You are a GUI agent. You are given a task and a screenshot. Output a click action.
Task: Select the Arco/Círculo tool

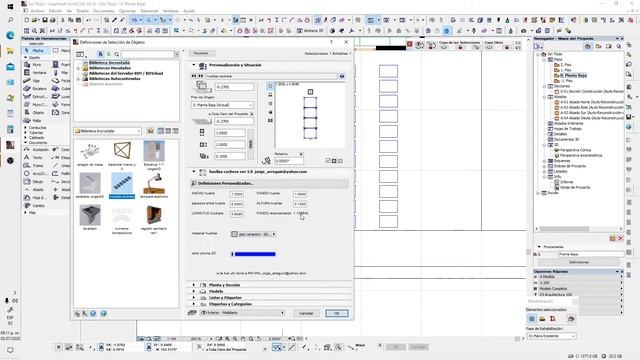(x=35, y=173)
